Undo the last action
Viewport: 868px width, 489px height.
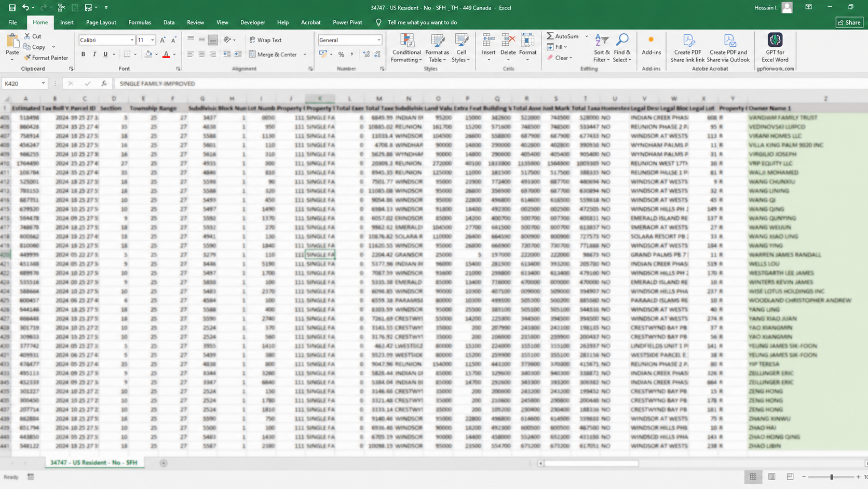25,8
